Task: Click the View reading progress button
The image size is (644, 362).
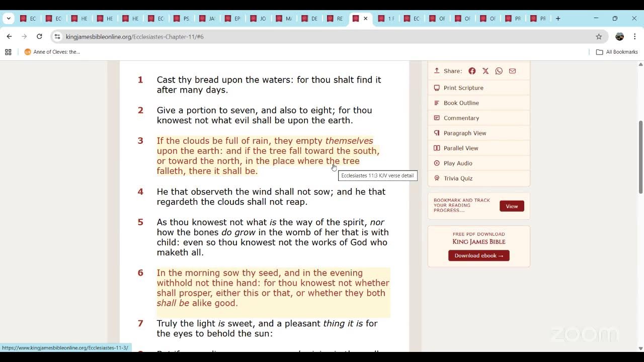Action: pyautogui.click(x=512, y=206)
